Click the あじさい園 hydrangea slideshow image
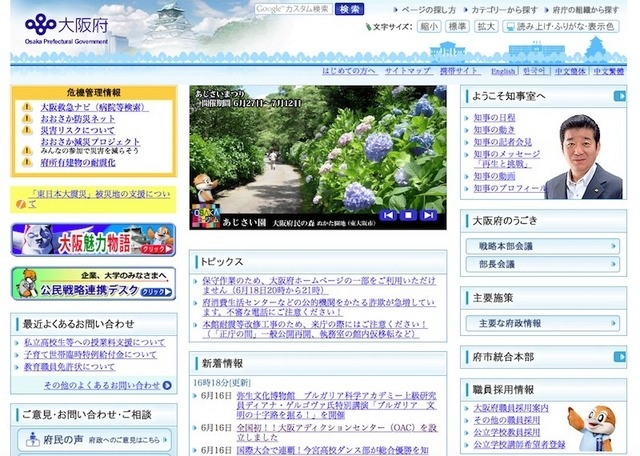Screen dimensions: 640x456 tap(318, 158)
